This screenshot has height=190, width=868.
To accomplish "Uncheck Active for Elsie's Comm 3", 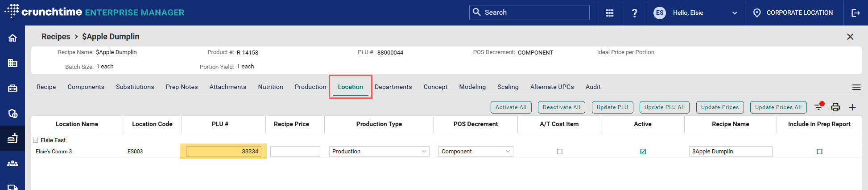I will coord(643,152).
